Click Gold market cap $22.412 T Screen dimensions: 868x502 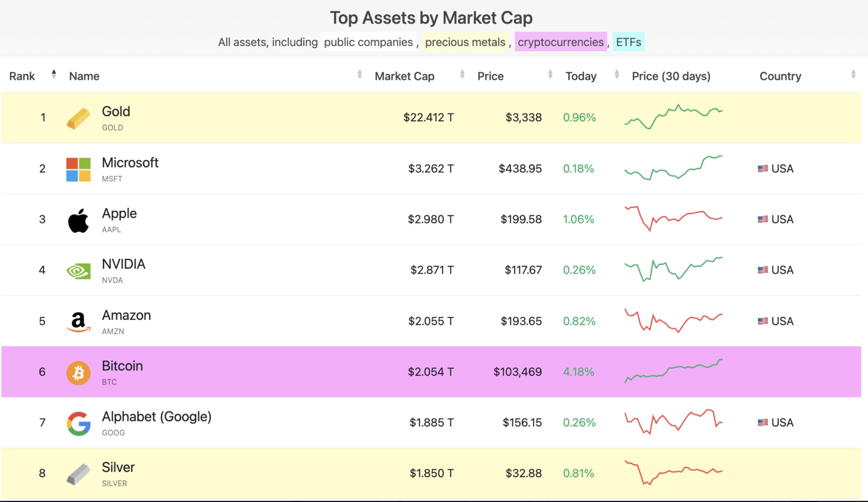point(429,117)
